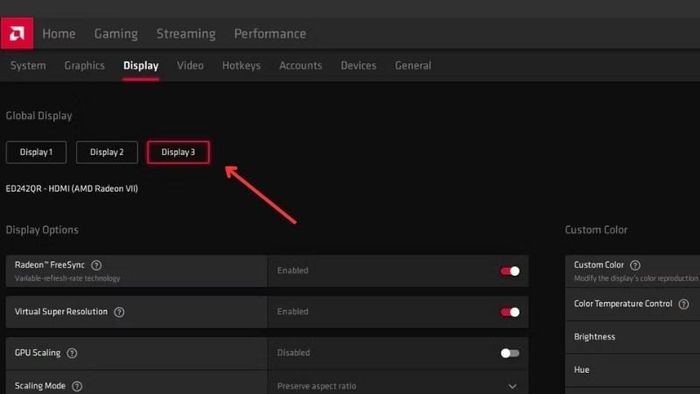Open help for Radeon FreeSync
Viewport: 700px width, 394px height.
[96, 265]
